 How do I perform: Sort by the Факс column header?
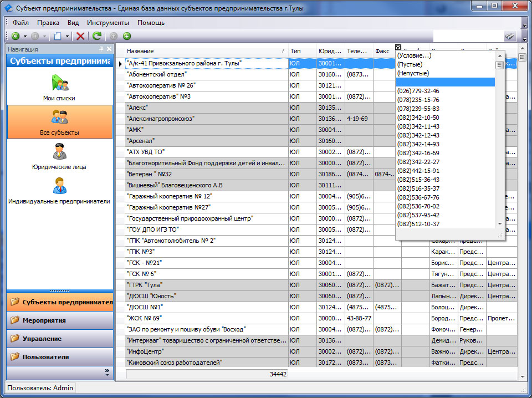tap(384, 51)
